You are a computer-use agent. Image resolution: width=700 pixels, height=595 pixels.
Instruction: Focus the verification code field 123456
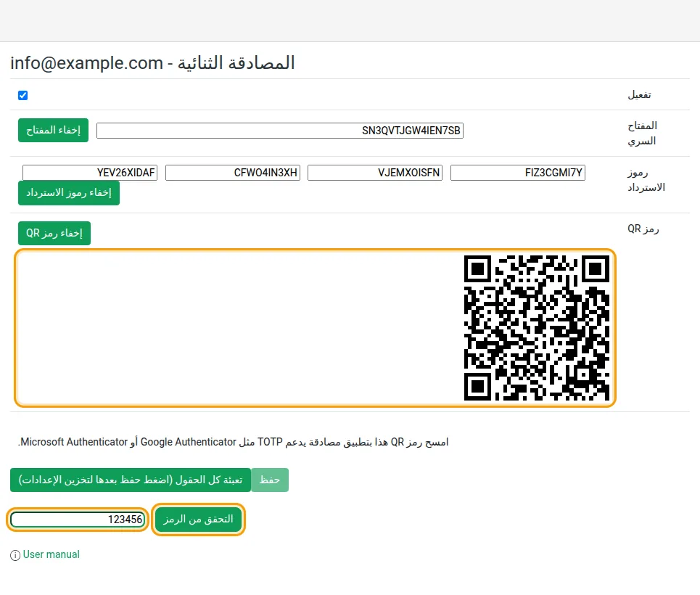point(78,519)
